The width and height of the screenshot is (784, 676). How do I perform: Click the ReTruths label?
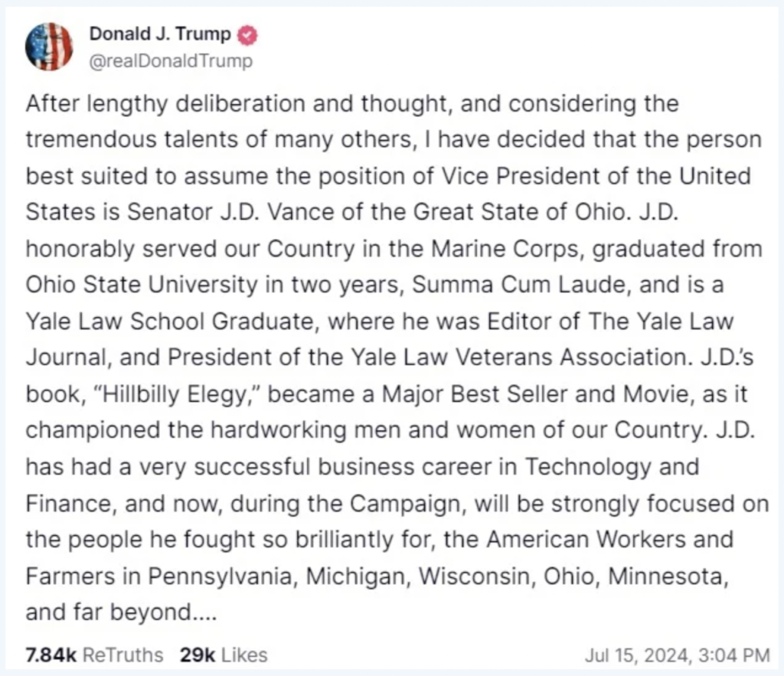coord(122,655)
